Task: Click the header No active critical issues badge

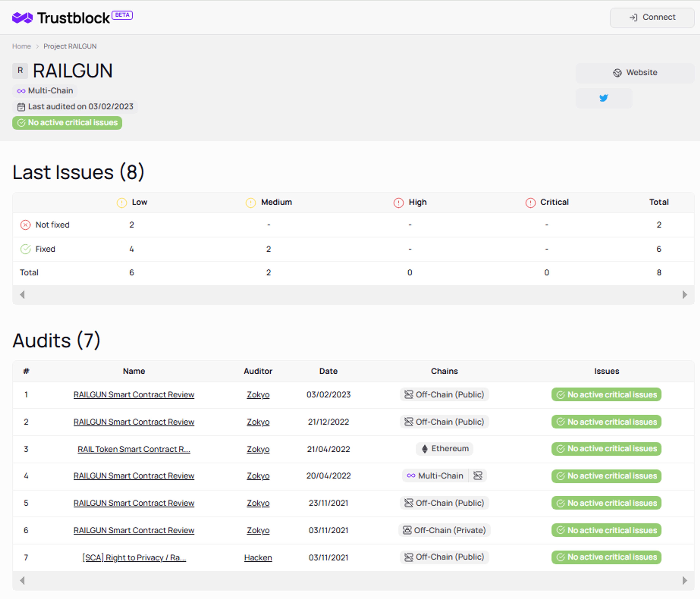Action: [x=67, y=123]
